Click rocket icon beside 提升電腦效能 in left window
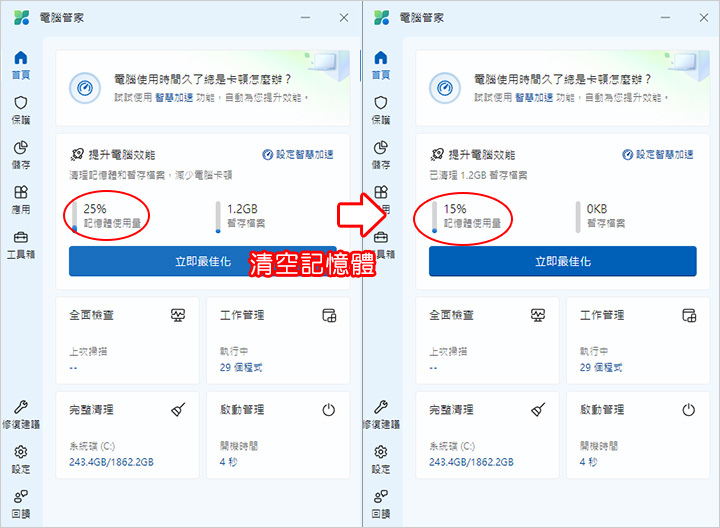Image resolution: width=720 pixels, height=528 pixels. coord(77,154)
